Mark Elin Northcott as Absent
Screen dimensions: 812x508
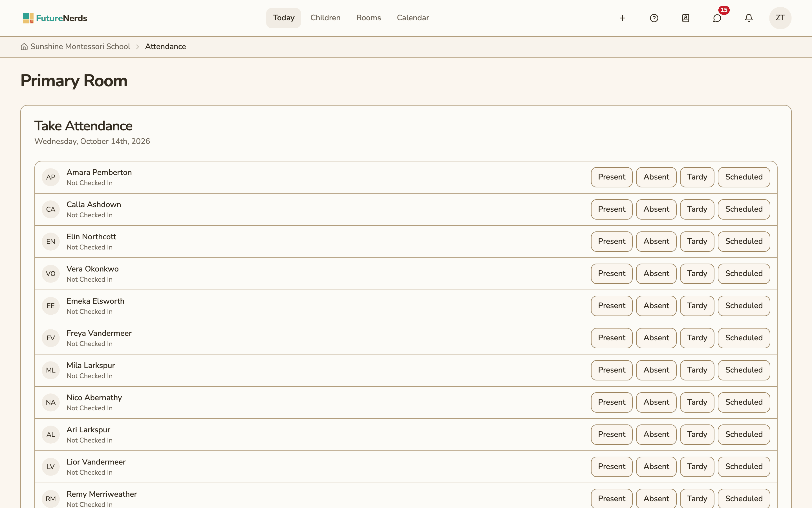[x=656, y=242]
